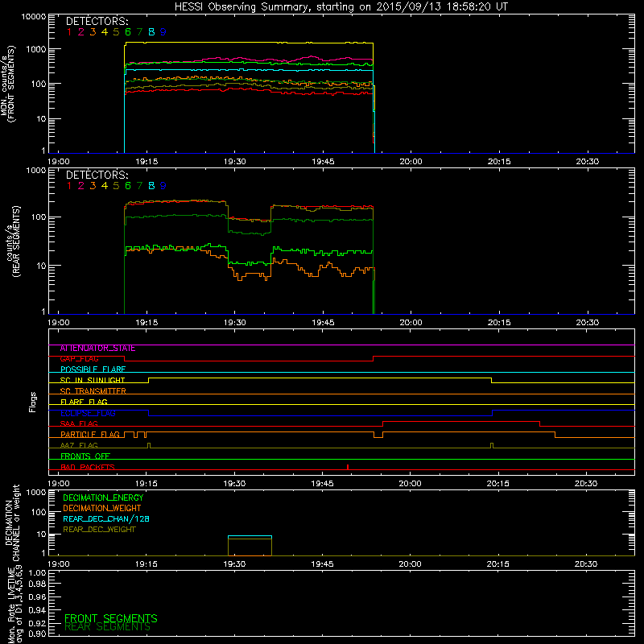This screenshot has height=644, width=644.
Task: Click the cyan rear decimation channel step
Action: pos(250,536)
